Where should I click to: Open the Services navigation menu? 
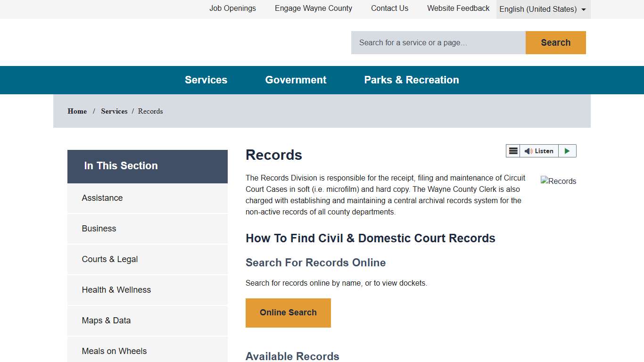coord(206,80)
